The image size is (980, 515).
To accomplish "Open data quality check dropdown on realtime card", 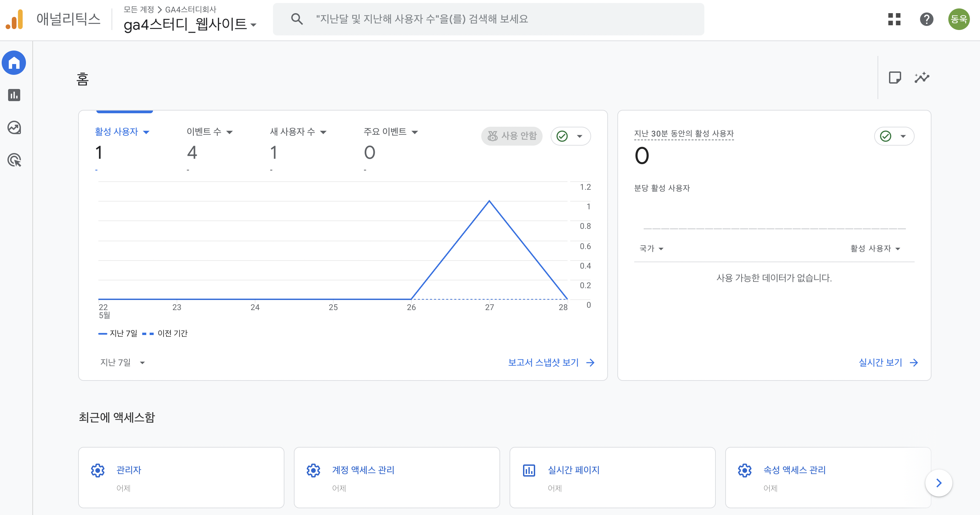I will [894, 136].
